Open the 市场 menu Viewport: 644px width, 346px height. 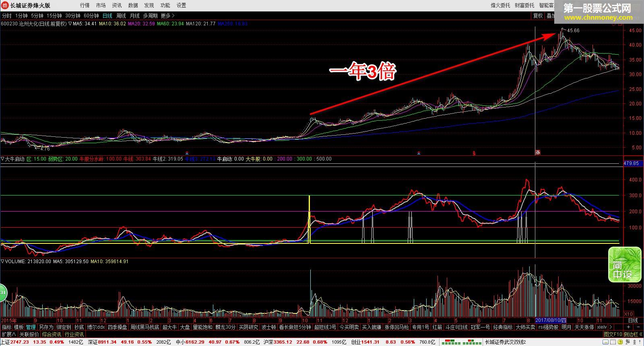pos(101,5)
